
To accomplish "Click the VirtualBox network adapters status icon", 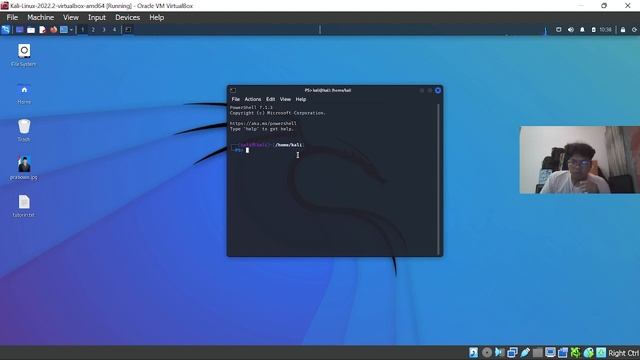I will click(x=512, y=353).
